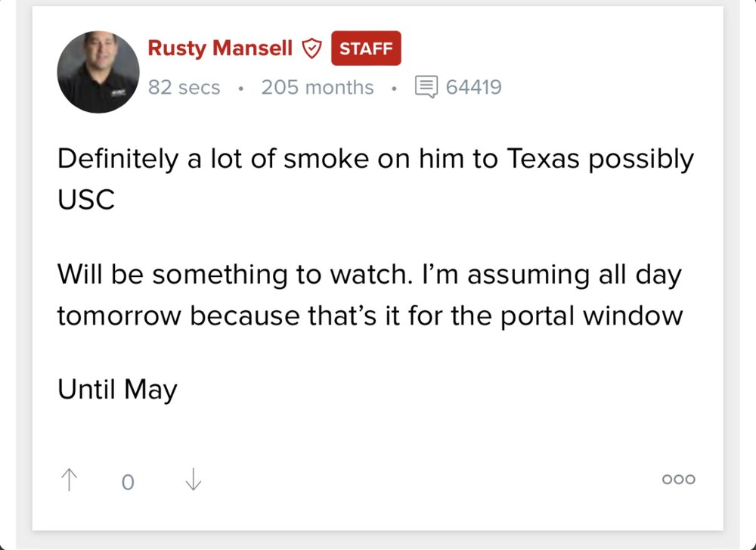The image size is (756, 550).
Task: Click the word "USC" in the post
Action: [x=85, y=199]
